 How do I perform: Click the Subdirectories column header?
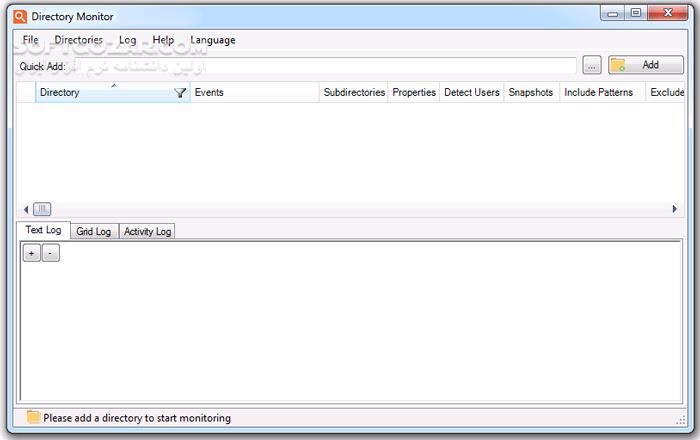354,92
